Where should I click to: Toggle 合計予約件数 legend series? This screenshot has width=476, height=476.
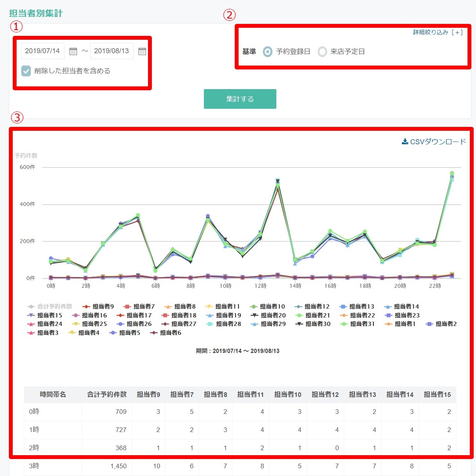coord(50,306)
